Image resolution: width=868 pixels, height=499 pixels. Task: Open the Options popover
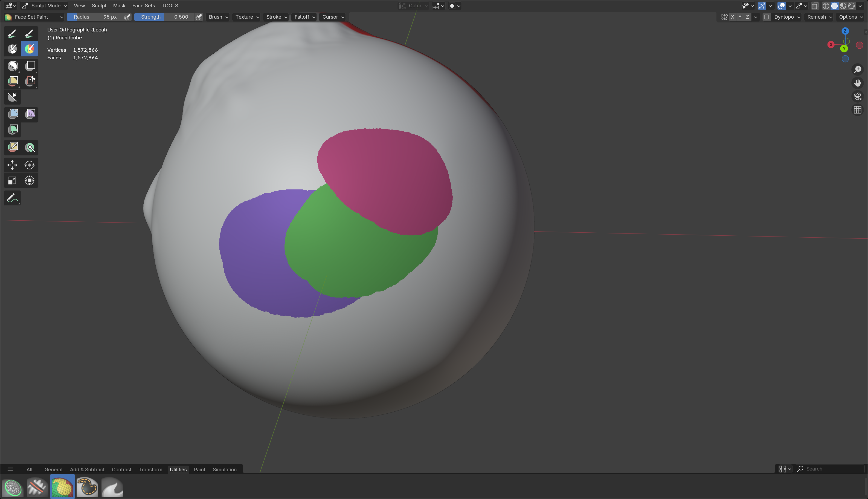(x=851, y=17)
